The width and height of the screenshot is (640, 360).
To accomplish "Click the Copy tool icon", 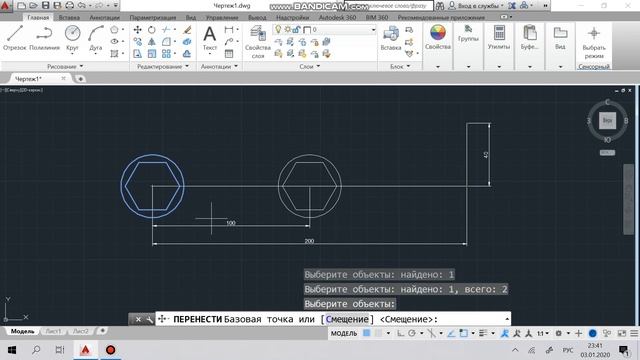I will pyautogui.click(x=138, y=42).
